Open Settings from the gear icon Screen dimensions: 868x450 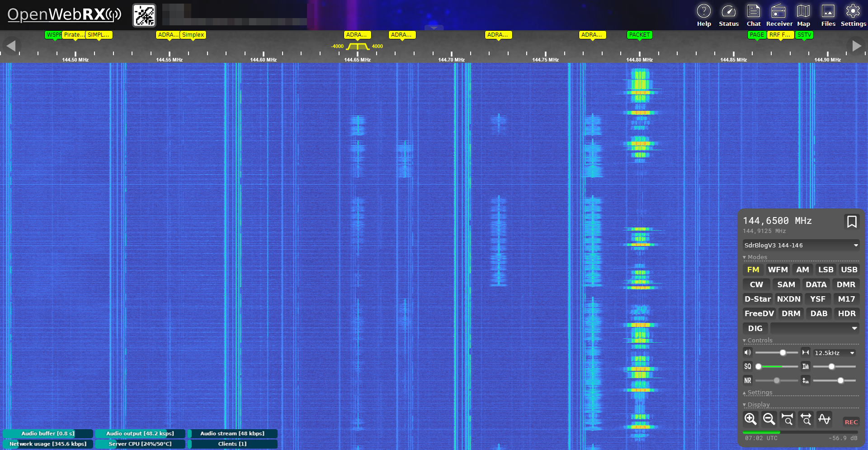853,15
